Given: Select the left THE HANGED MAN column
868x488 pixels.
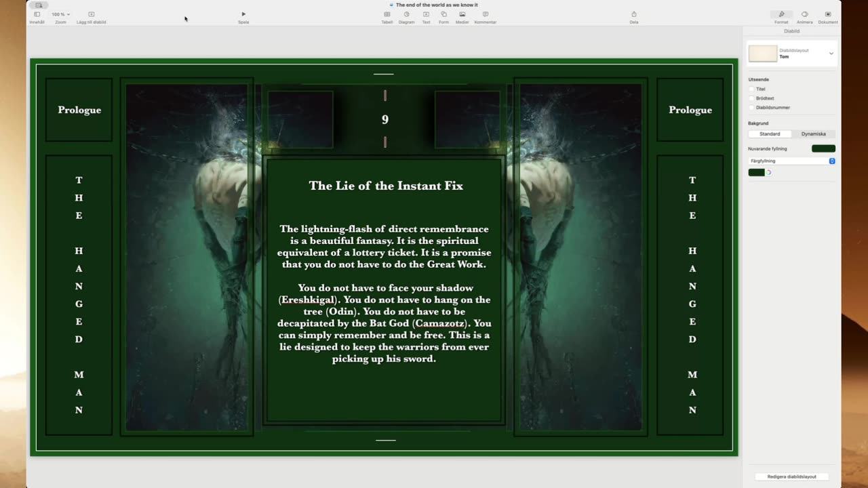Looking at the screenshot, I should click(x=79, y=295).
